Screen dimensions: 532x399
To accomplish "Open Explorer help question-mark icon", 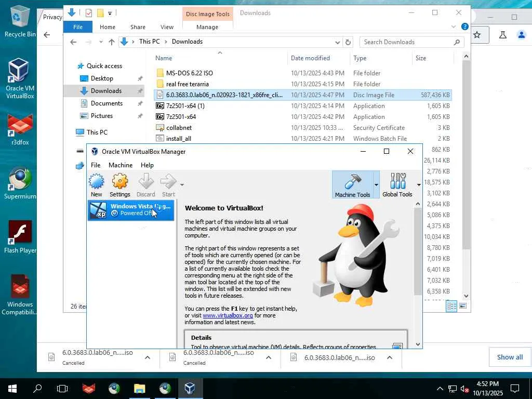I will click(465, 26).
